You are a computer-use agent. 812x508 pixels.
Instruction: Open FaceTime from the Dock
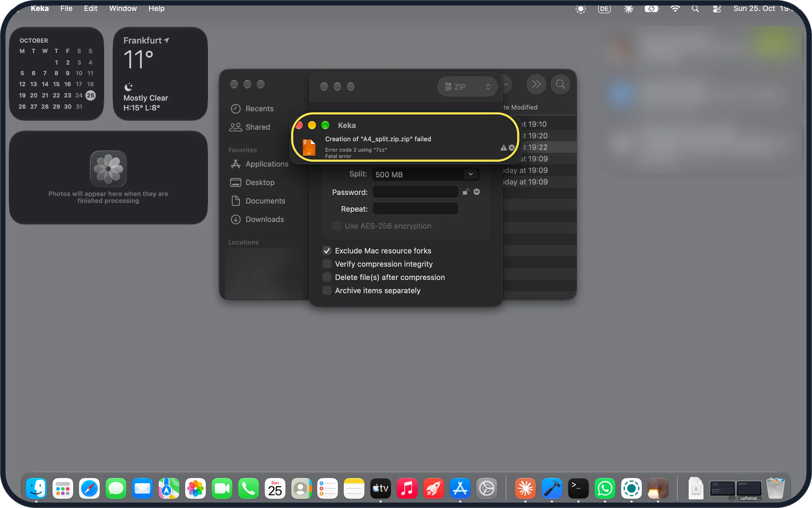point(222,488)
